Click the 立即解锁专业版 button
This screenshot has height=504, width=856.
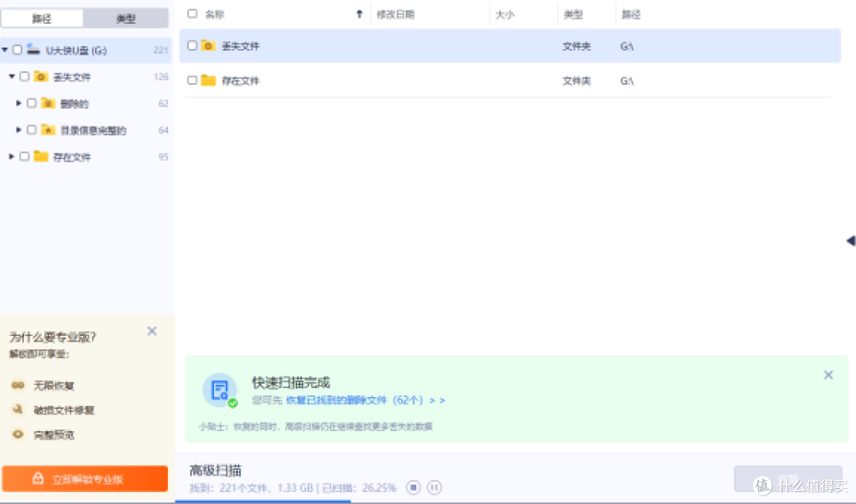pyautogui.click(x=85, y=479)
